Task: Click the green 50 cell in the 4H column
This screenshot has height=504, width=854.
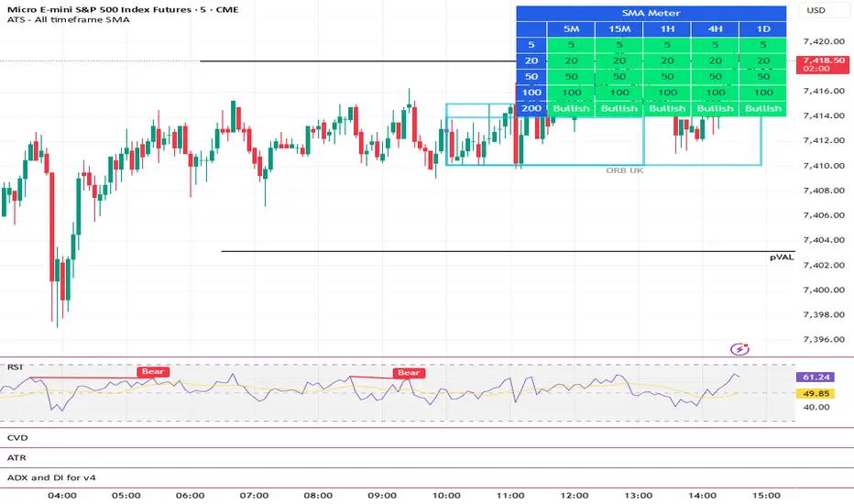Action: point(715,77)
